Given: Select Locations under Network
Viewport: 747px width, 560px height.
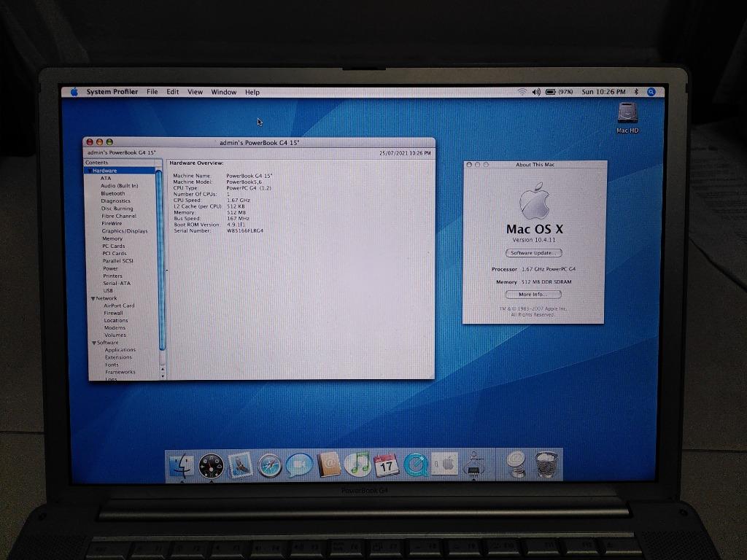Looking at the screenshot, I should (x=116, y=321).
